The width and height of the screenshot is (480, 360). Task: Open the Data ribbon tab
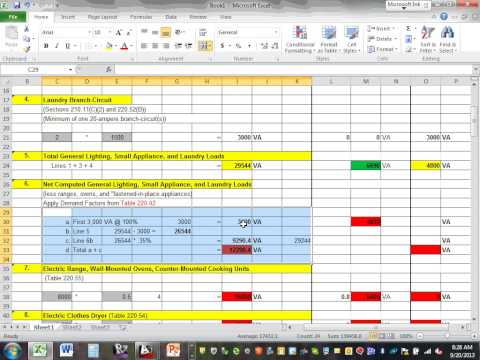tap(171, 17)
